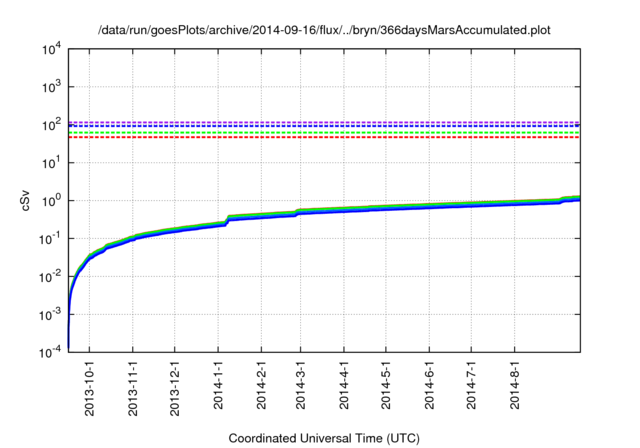Click the 2013-11-1 date label

pos(133,388)
